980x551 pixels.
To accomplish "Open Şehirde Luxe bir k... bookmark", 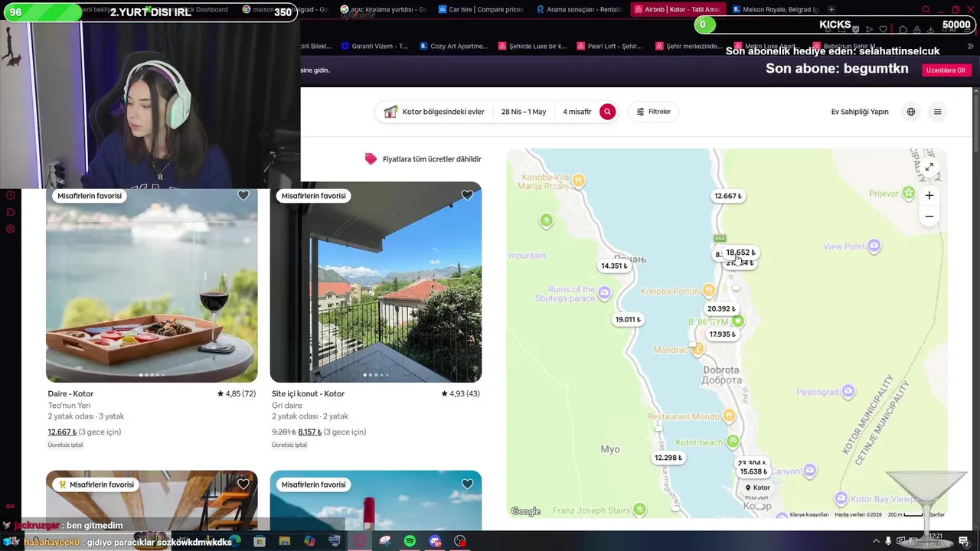I will tap(532, 46).
